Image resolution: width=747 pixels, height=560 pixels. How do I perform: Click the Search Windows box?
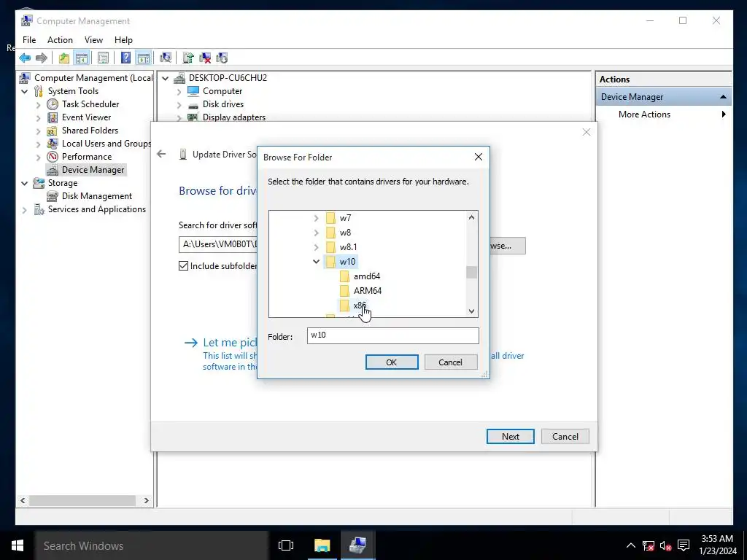pyautogui.click(x=152, y=545)
